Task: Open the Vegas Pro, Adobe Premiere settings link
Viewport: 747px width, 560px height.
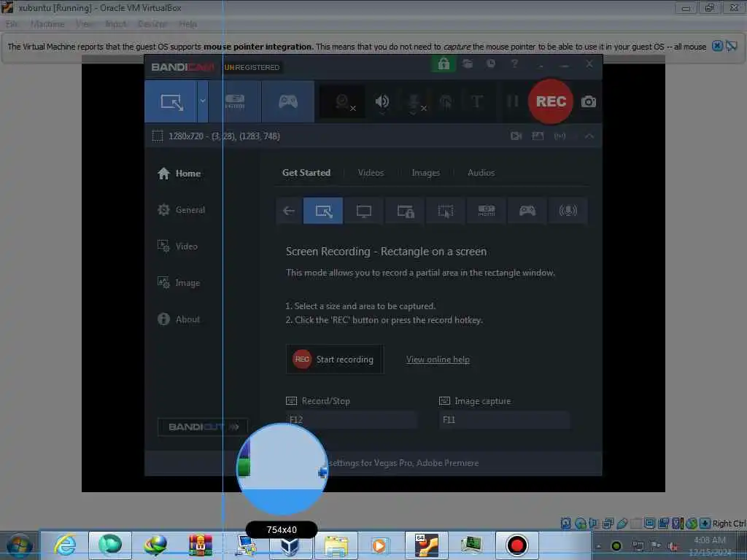Action: pos(404,463)
